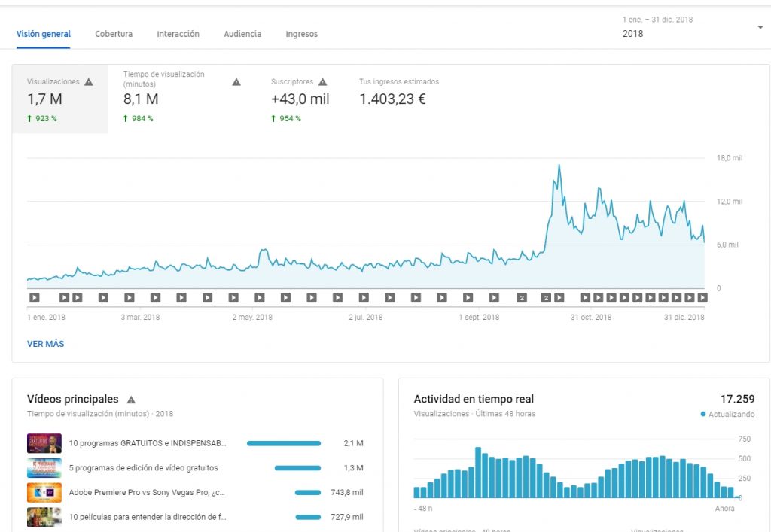
Task: Open the Interacción tab
Action: (178, 34)
